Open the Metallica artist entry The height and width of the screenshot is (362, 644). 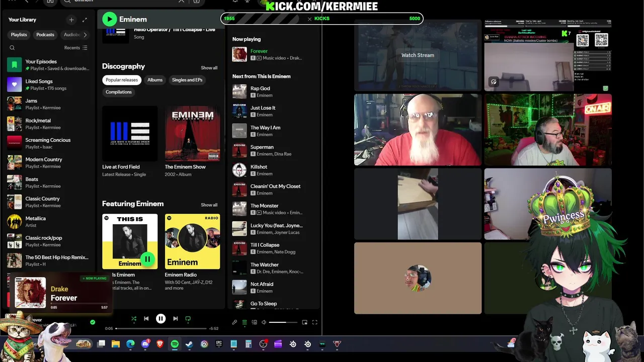[x=49, y=222]
